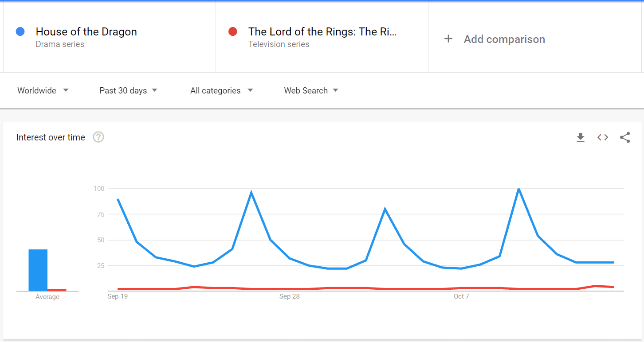Viewport: 644px width, 342px height.
Task: Open the Past 30 days time range dropdown
Action: pyautogui.click(x=129, y=90)
